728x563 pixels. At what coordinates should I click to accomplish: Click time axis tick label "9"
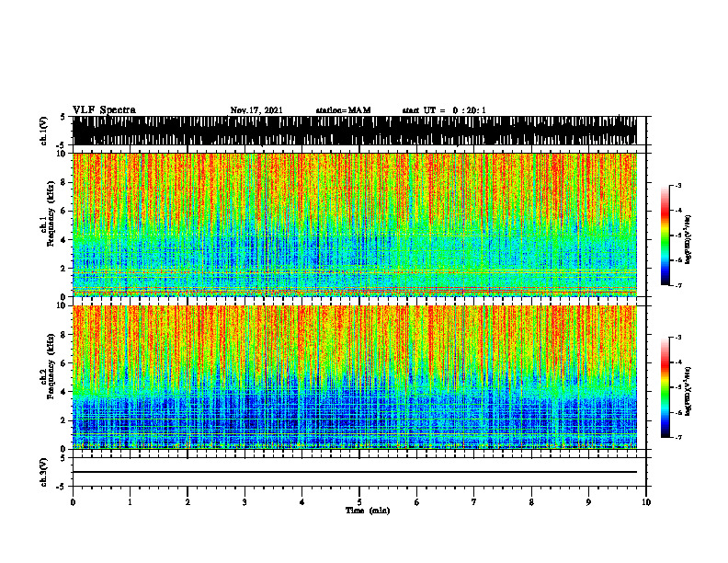(x=588, y=502)
